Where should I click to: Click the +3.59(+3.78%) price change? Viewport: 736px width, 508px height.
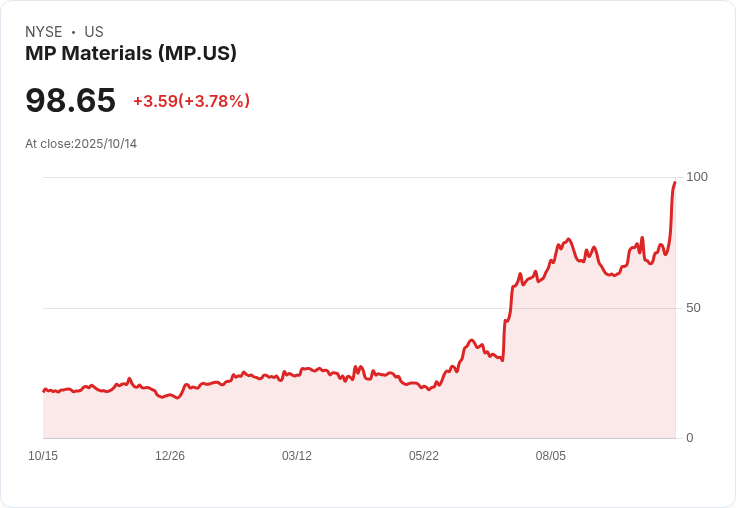191,101
